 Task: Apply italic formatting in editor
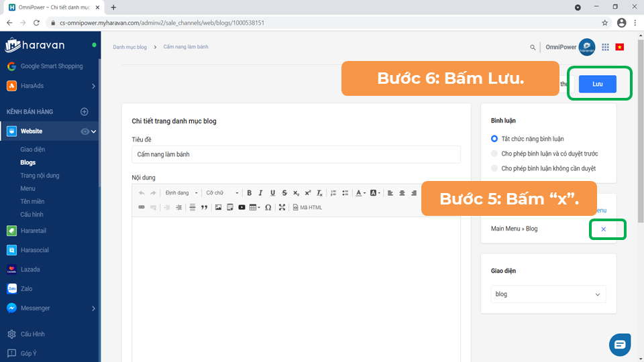(260, 193)
